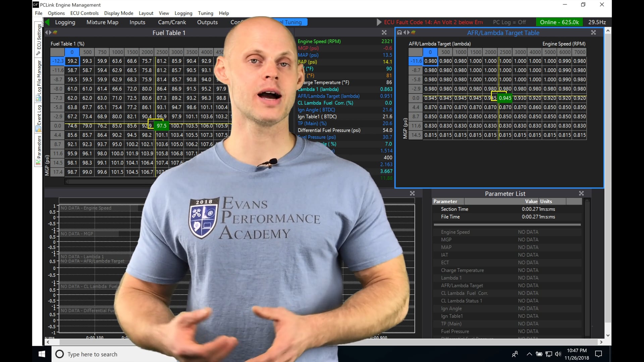This screenshot has height=362, width=644.
Task: Select the 0.945 highlighted cell in AFR table
Action: pyautogui.click(x=505, y=98)
